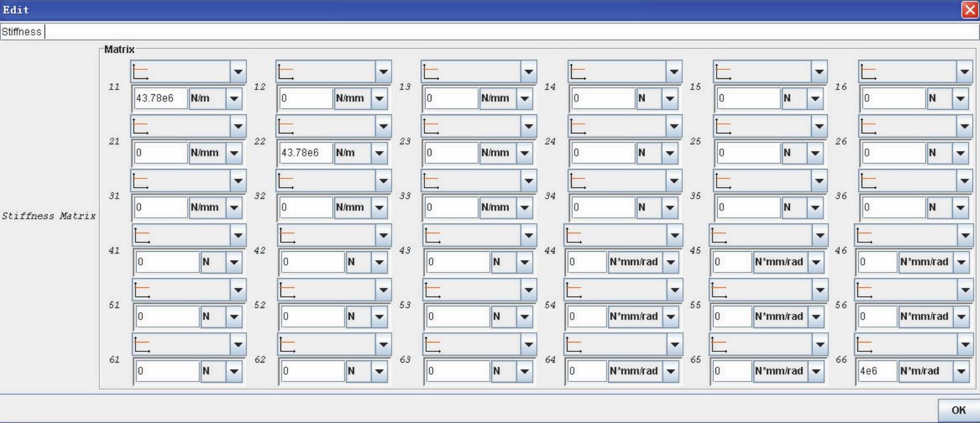Click the entry 66 value field with 4e6
This screenshot has width=980, height=423.
[877, 371]
